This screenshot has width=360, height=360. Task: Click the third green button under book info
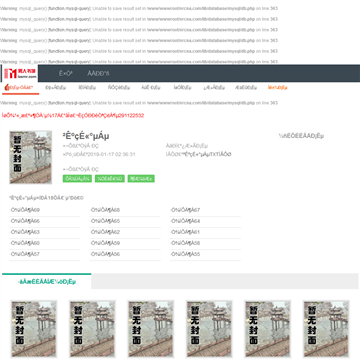[x=141, y=179]
